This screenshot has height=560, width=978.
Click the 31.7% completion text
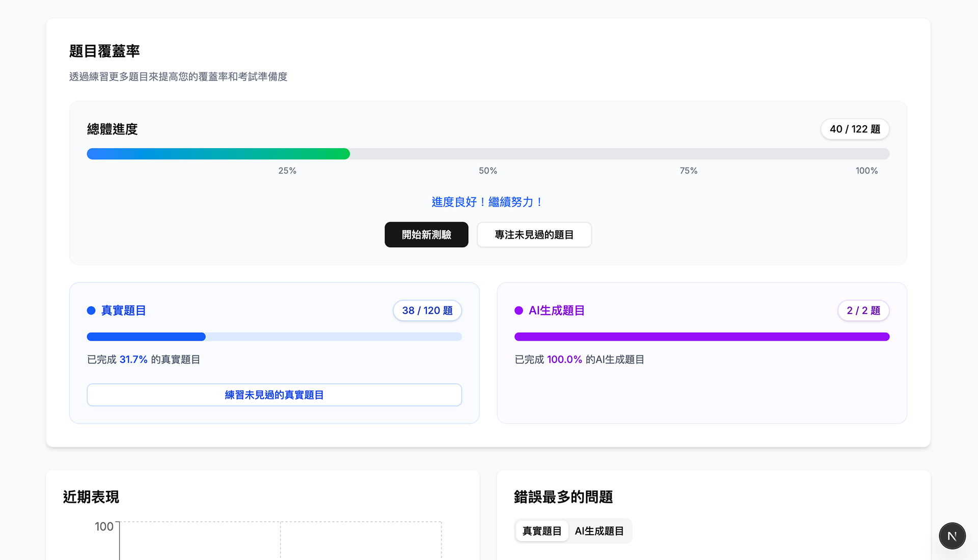coord(133,359)
